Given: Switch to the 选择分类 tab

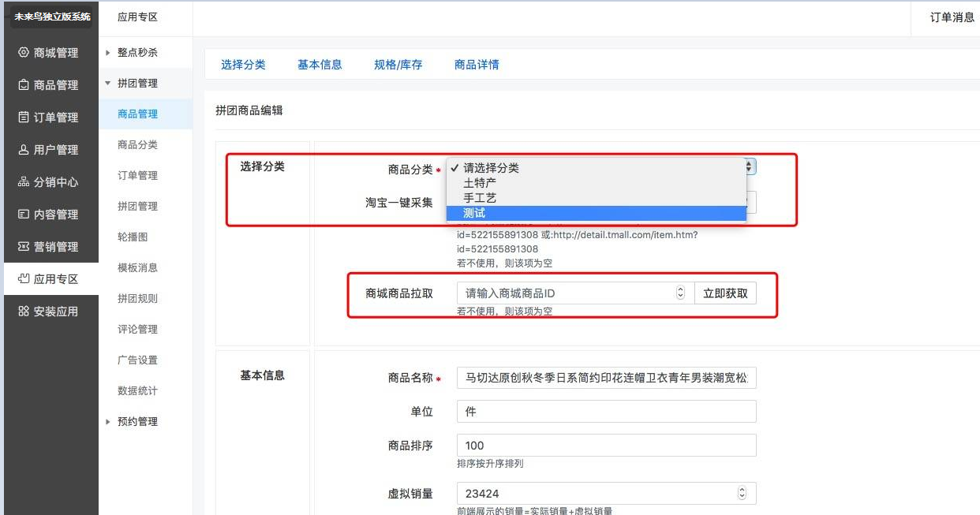Looking at the screenshot, I should coord(243,65).
